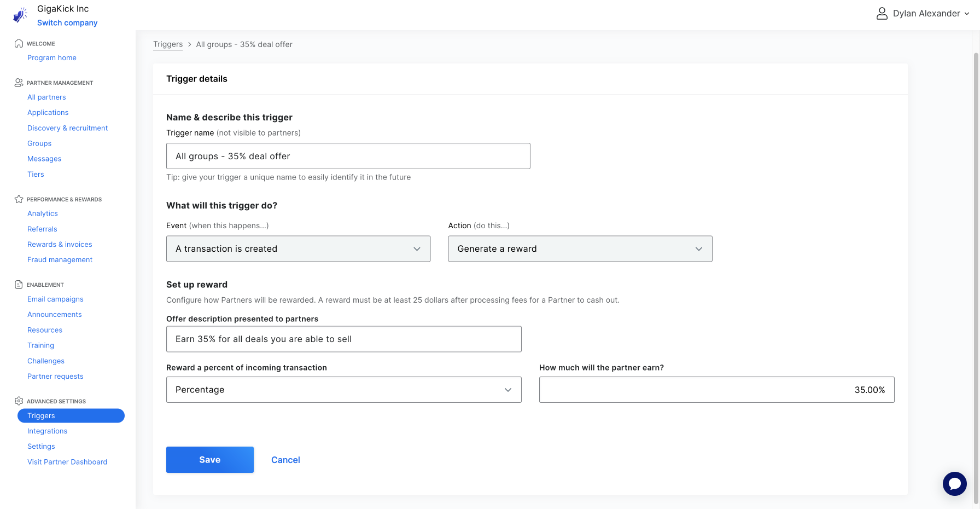Cancel editing the trigger
This screenshot has width=980, height=509.
pyautogui.click(x=285, y=460)
